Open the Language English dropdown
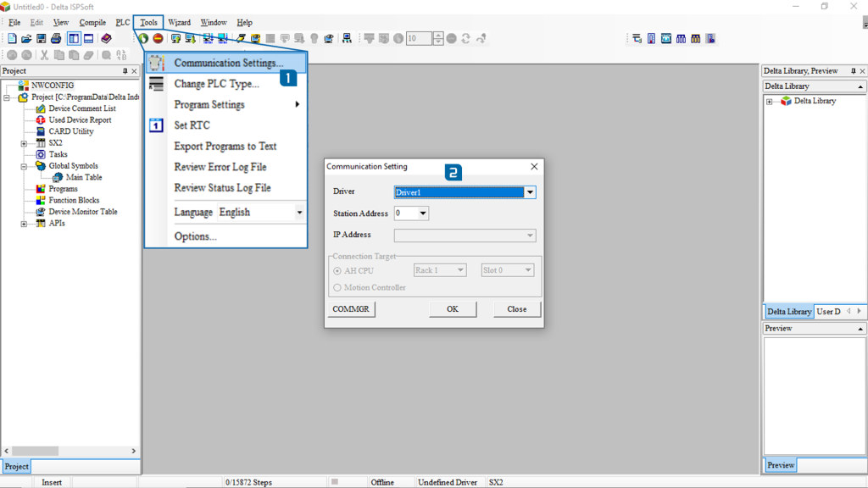 (x=299, y=212)
